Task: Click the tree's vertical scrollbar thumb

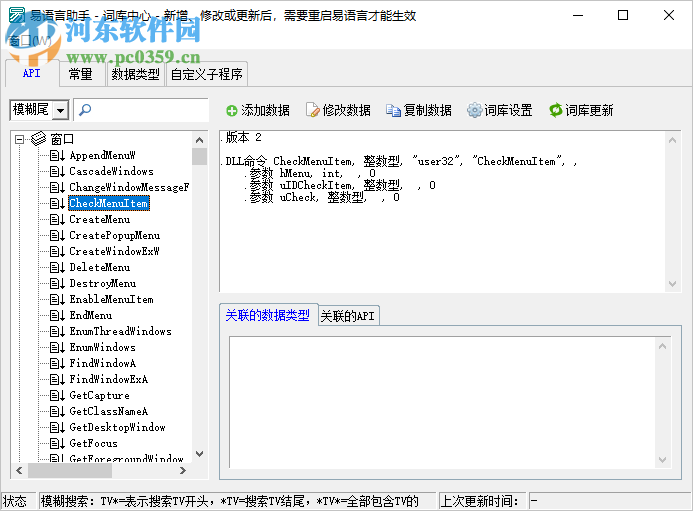Action: tap(199, 156)
